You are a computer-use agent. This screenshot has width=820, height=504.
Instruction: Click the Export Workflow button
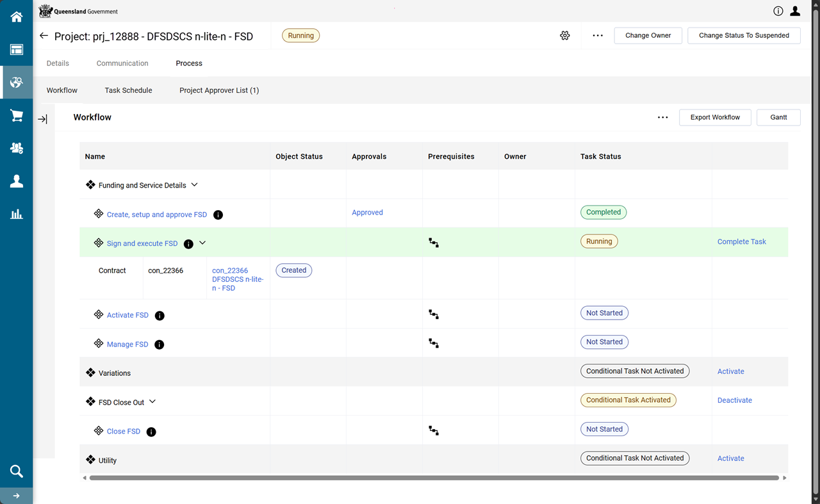pyautogui.click(x=715, y=117)
